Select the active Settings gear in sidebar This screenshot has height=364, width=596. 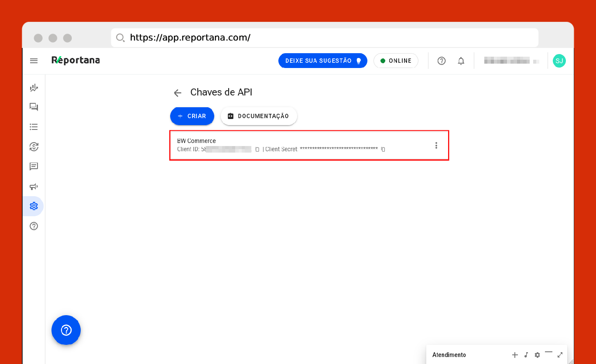pos(34,206)
